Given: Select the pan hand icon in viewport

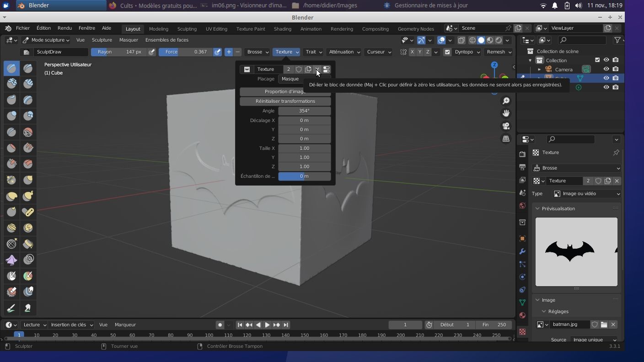Looking at the screenshot, I should pyautogui.click(x=506, y=113).
